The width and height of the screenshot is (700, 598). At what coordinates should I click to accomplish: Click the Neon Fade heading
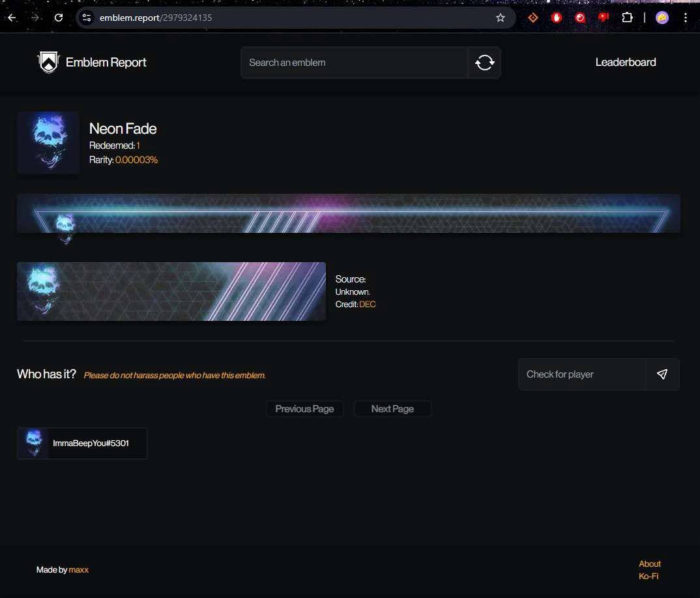coord(123,128)
